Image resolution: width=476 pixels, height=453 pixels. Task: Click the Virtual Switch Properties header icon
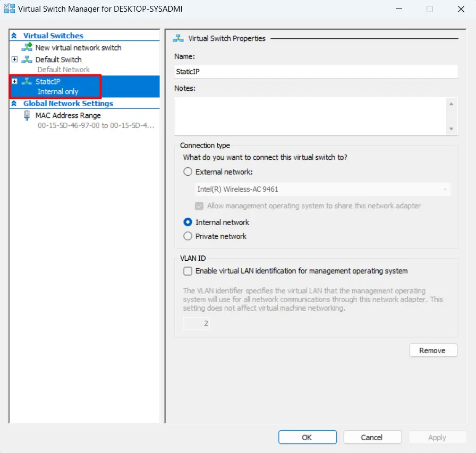pyautogui.click(x=179, y=38)
